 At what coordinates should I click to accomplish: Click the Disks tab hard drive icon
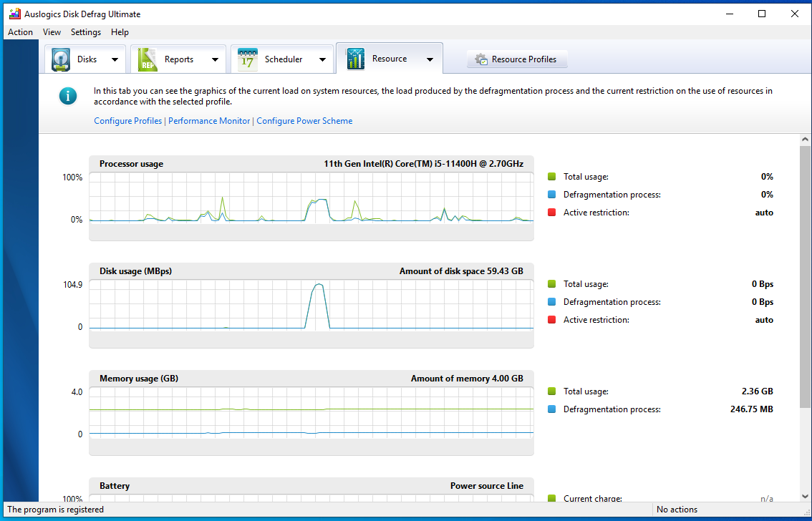click(61, 59)
